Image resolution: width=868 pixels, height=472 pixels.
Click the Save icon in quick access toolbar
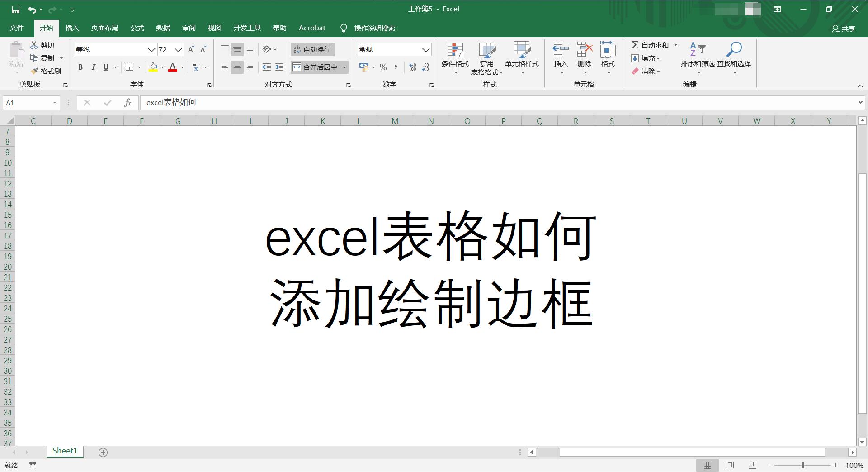point(16,9)
